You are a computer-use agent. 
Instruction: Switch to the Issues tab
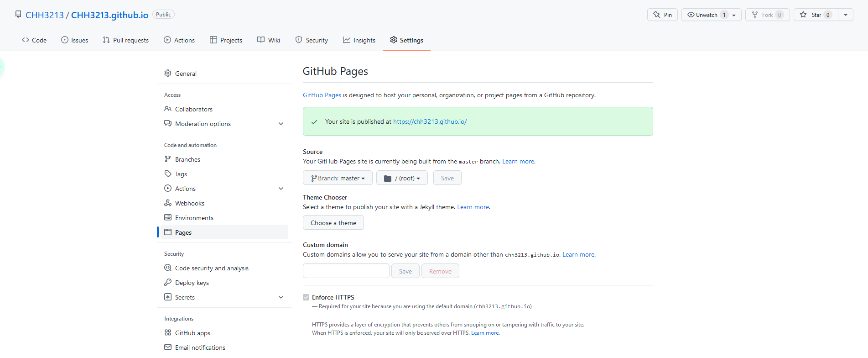click(x=75, y=40)
